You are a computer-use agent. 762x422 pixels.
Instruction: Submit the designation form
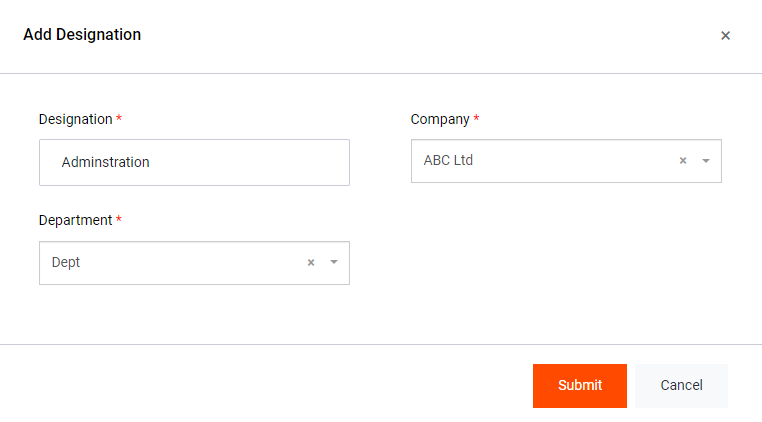(580, 385)
